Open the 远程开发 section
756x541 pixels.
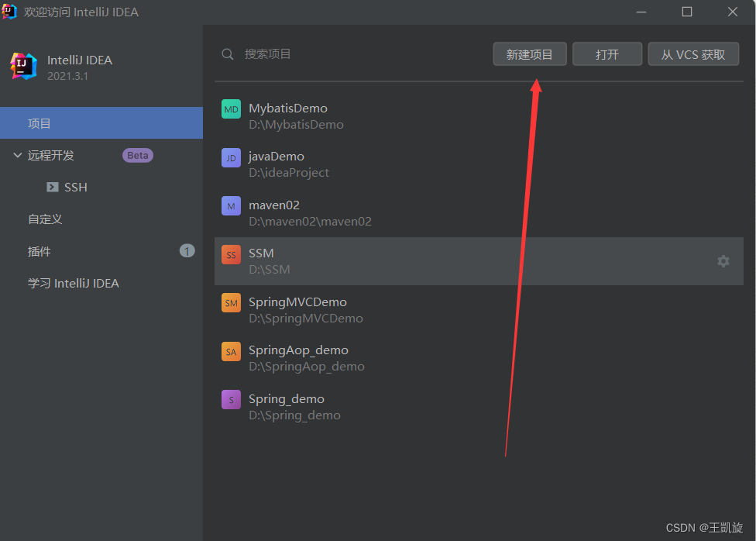pyautogui.click(x=101, y=155)
